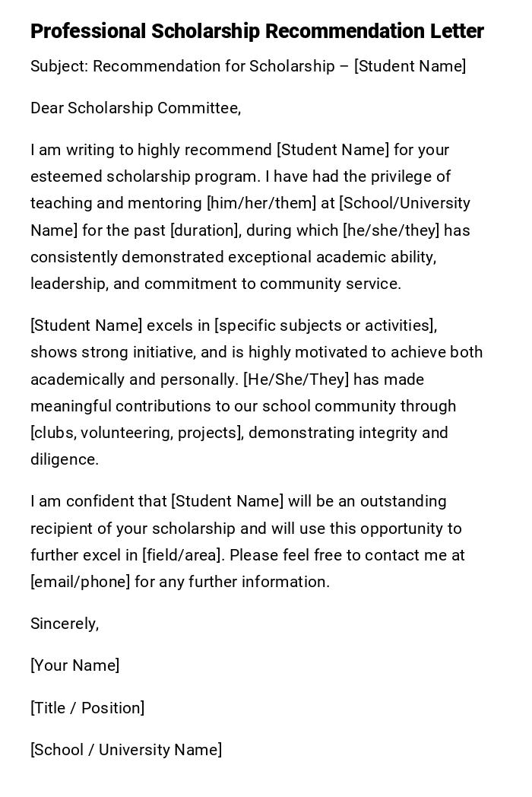Image resolution: width=532 pixels, height=797 pixels.
Task: Click the word "diligence" ending second paragraph
Action: click(64, 459)
